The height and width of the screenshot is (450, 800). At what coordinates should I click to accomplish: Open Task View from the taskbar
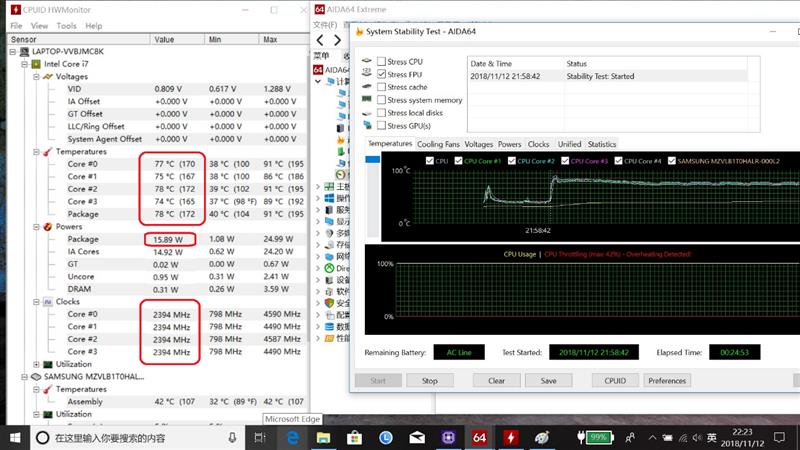(260, 438)
